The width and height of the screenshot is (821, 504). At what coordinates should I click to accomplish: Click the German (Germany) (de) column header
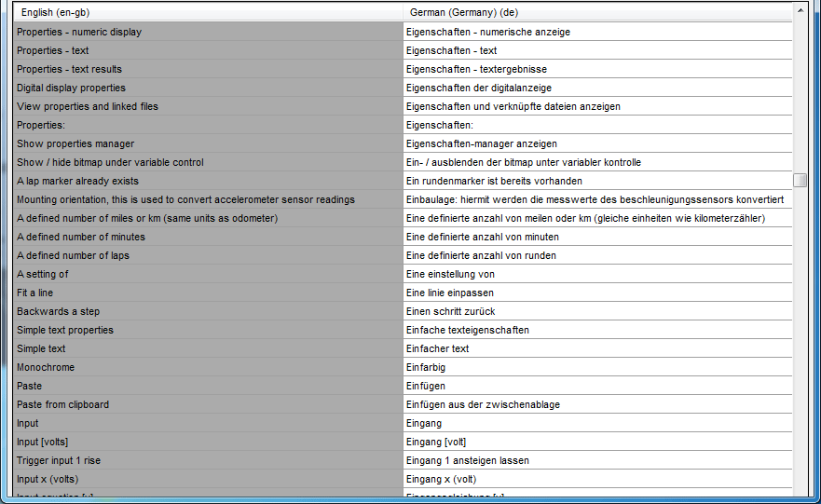pos(597,13)
